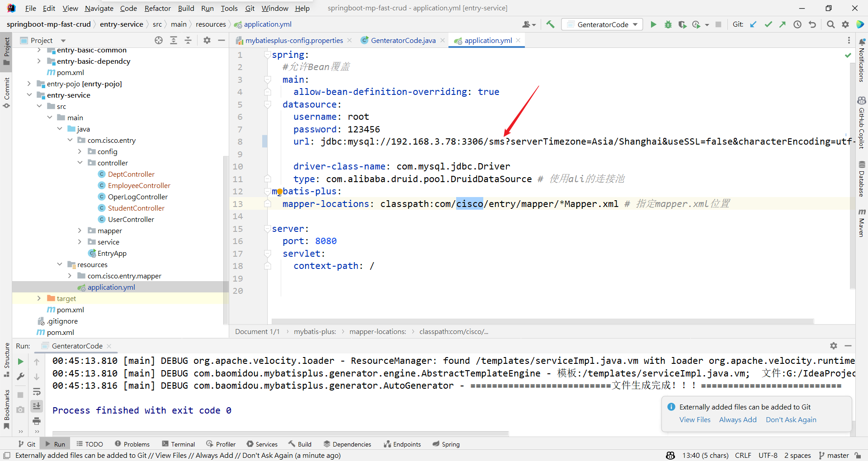Open Project view mode dropdown
868x461 pixels.
tap(63, 40)
